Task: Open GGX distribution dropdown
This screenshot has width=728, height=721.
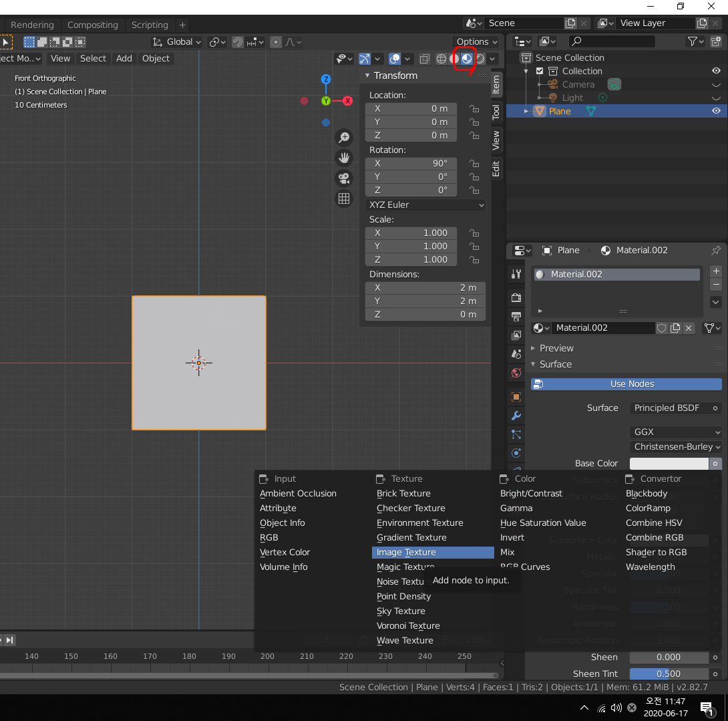Action: 676,432
